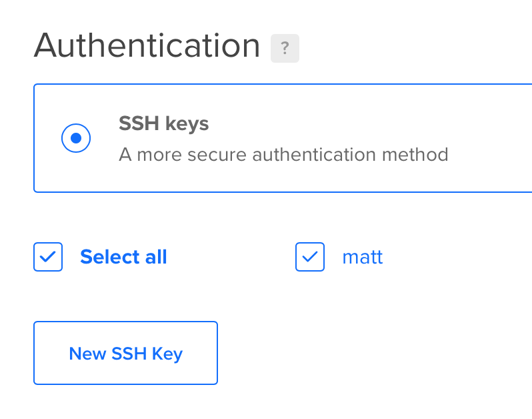
Task: Click the New SSH Key button
Action: point(125,353)
